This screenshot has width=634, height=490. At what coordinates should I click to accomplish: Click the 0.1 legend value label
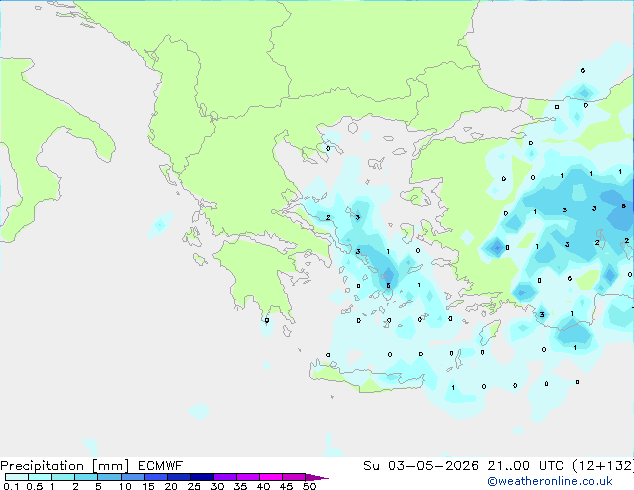coord(11,486)
